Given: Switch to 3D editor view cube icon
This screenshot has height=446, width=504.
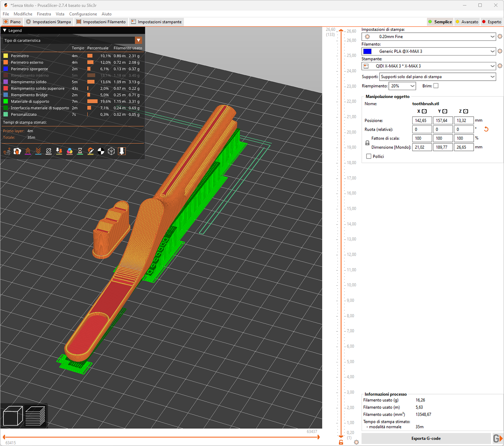Looking at the screenshot, I should tap(13, 416).
